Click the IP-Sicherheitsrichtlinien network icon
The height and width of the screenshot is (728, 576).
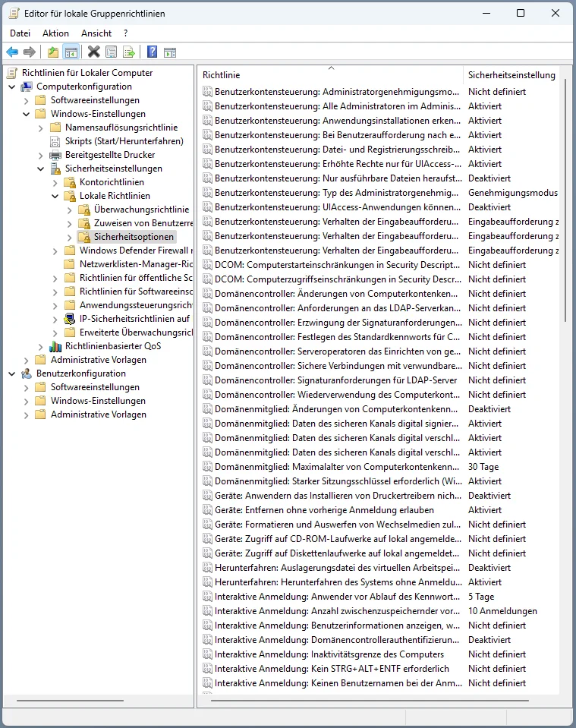pyautogui.click(x=70, y=319)
